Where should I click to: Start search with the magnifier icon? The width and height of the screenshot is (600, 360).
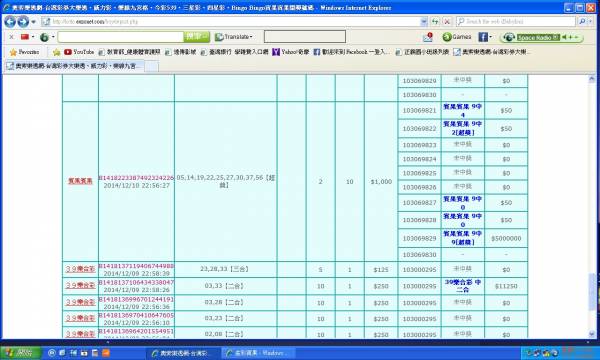tap(582, 22)
